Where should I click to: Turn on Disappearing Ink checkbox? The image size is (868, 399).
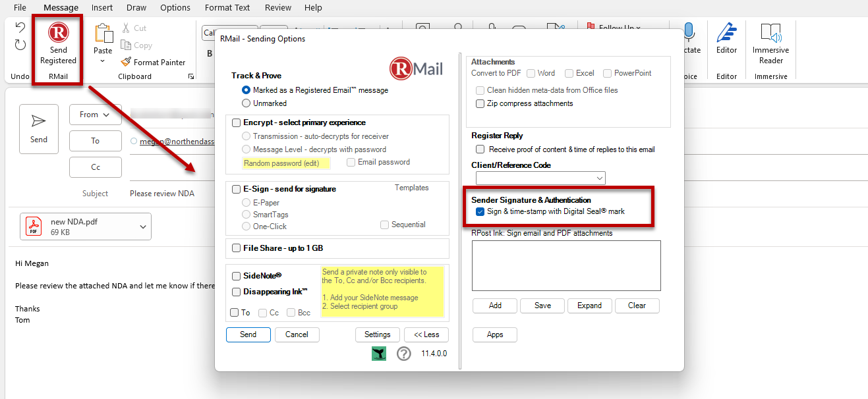point(237,292)
